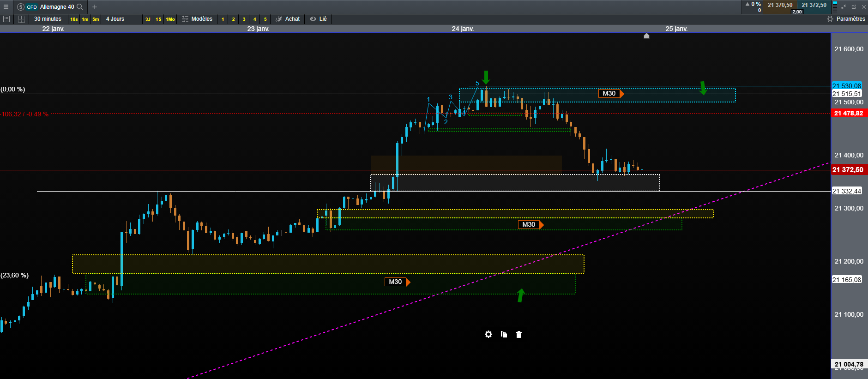Add a new chart tab with plus
The width and height of the screenshot is (868, 379).
95,7
